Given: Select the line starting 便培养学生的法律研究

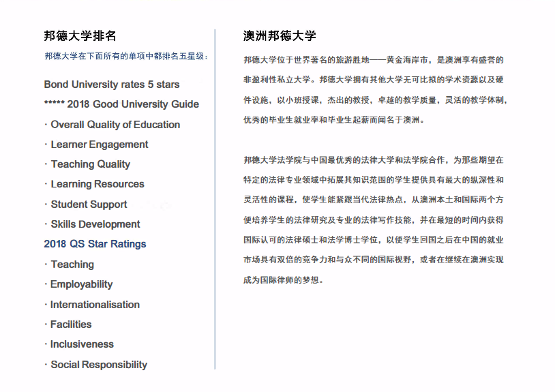Looking at the screenshot, I should [374, 220].
